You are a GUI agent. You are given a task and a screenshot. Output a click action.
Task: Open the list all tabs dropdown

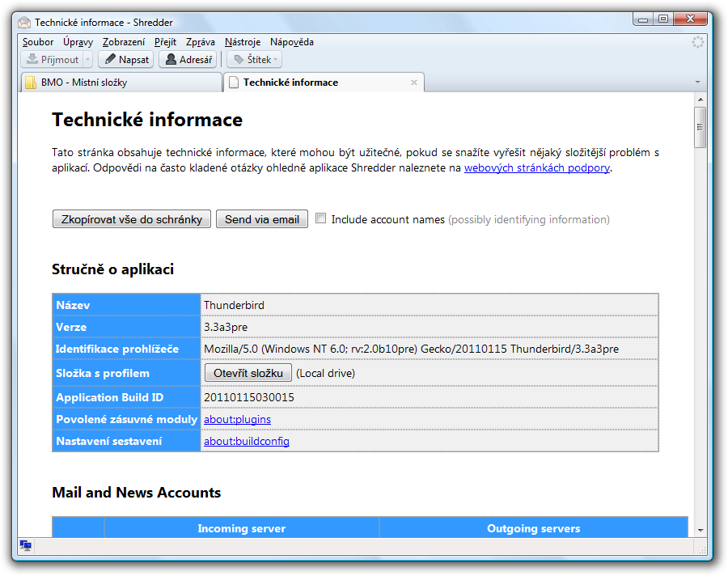(697, 83)
